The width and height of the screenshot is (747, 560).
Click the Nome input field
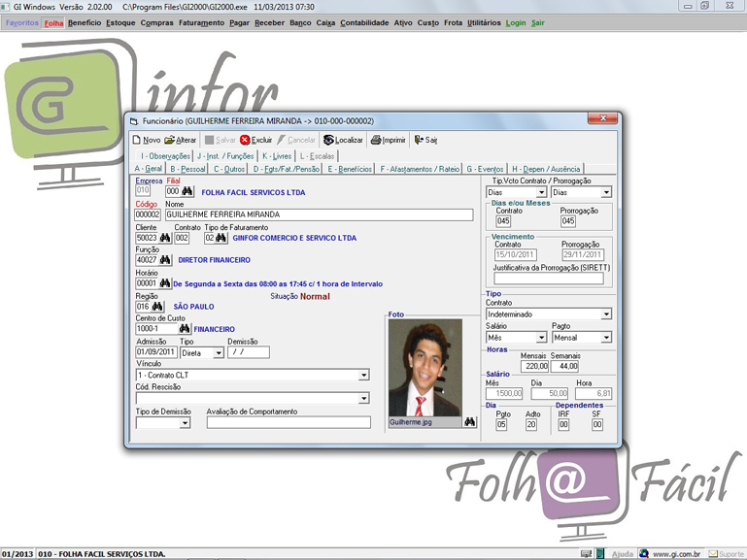(x=320, y=214)
